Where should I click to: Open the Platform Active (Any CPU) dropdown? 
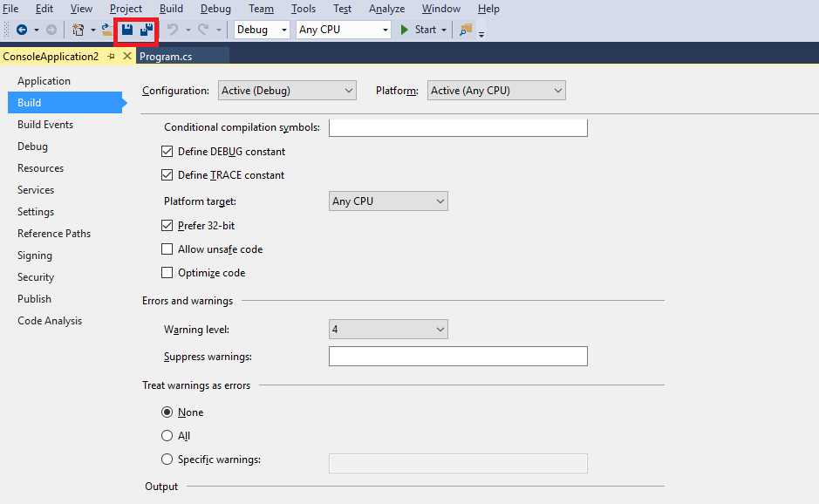point(496,91)
